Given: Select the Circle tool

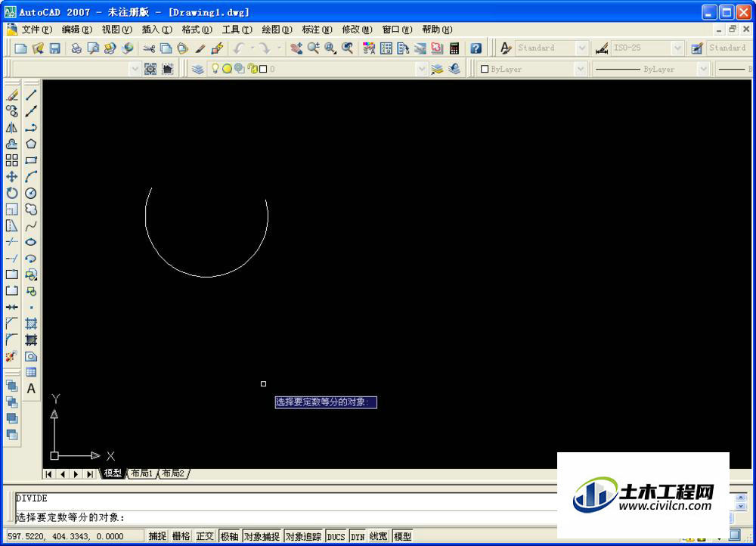Looking at the screenshot, I should click(31, 193).
